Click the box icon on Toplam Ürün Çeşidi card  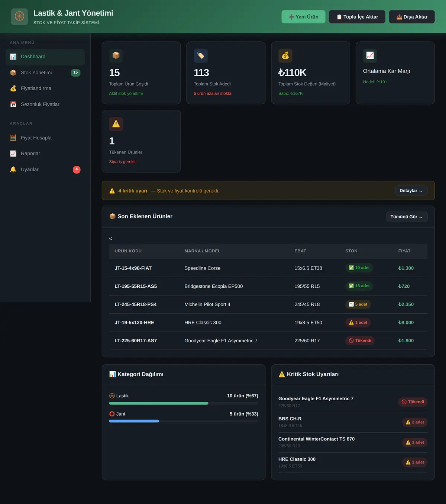click(x=116, y=55)
